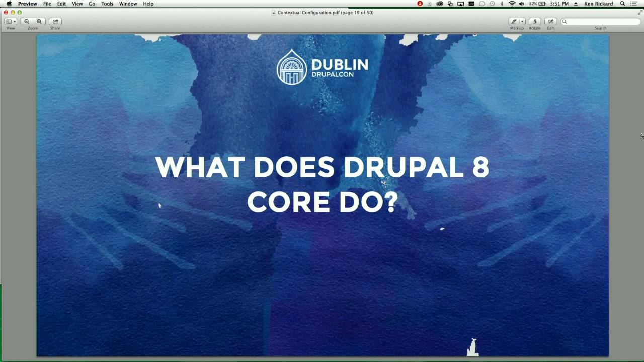
Task: Click the Contextual Configuration.pdf window title
Action: coord(326,13)
